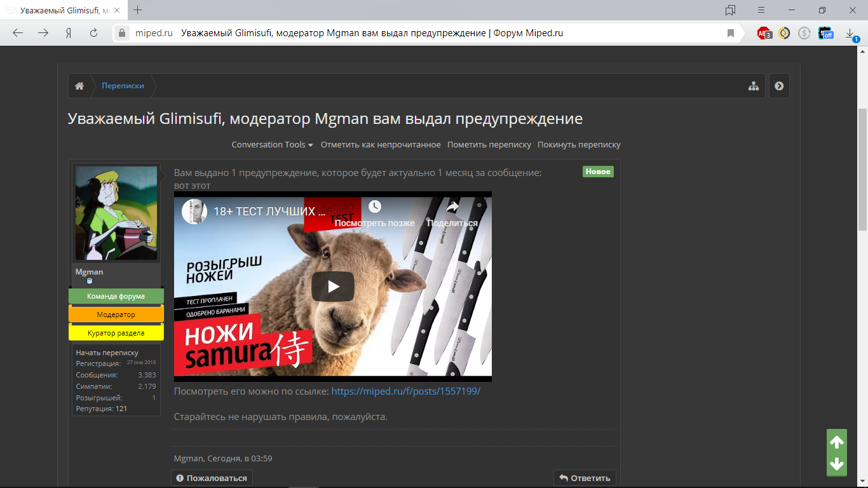
Task: View site security via the padlock icon
Action: (x=123, y=33)
